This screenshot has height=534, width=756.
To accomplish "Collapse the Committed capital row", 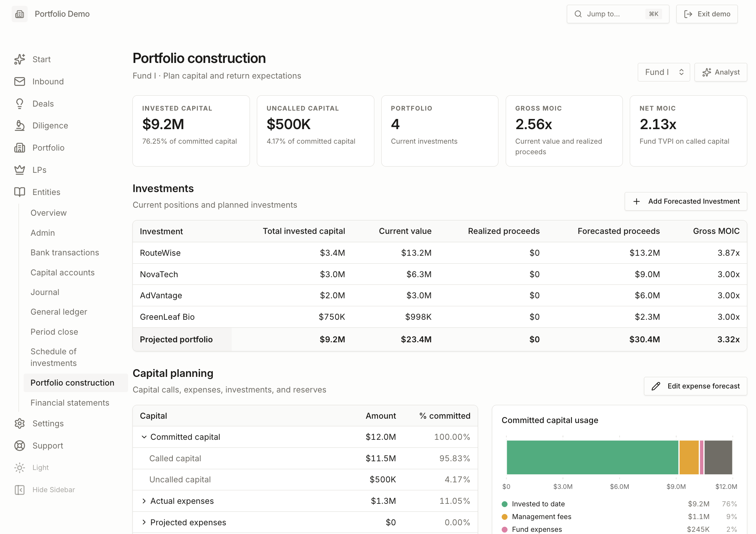I will pyautogui.click(x=144, y=437).
